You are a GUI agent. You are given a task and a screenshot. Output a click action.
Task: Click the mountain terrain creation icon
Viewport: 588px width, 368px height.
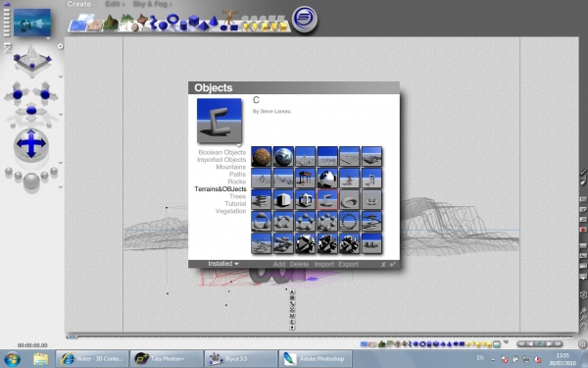point(111,23)
